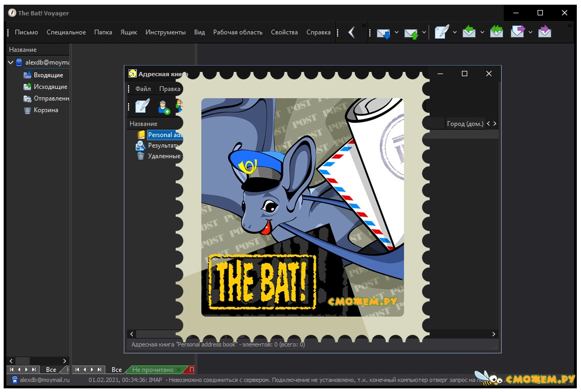581x392 pixels.
Task: Open Правка menu in Address book window
Action: 170,88
